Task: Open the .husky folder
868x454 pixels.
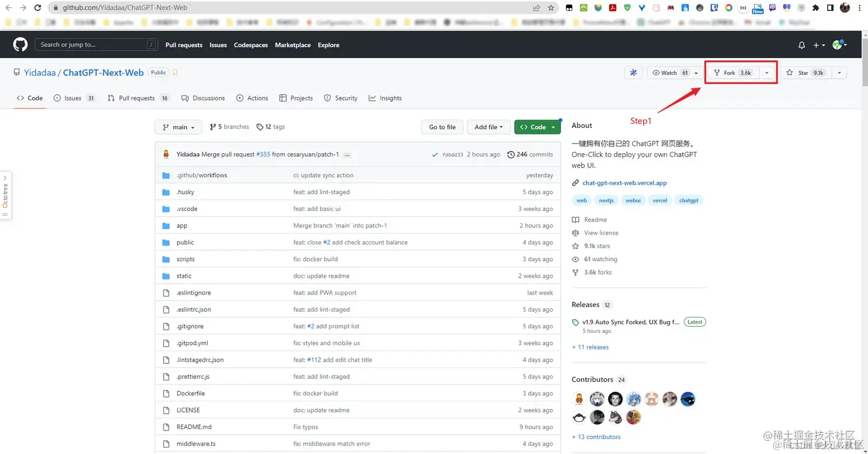Action: coord(187,192)
